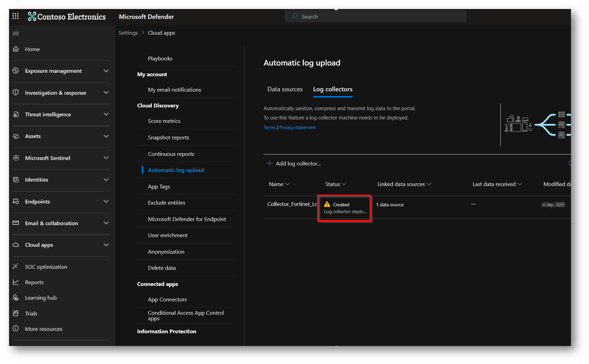Click the Home icon in sidebar
This screenshot has height=364, width=589.
pos(16,49)
